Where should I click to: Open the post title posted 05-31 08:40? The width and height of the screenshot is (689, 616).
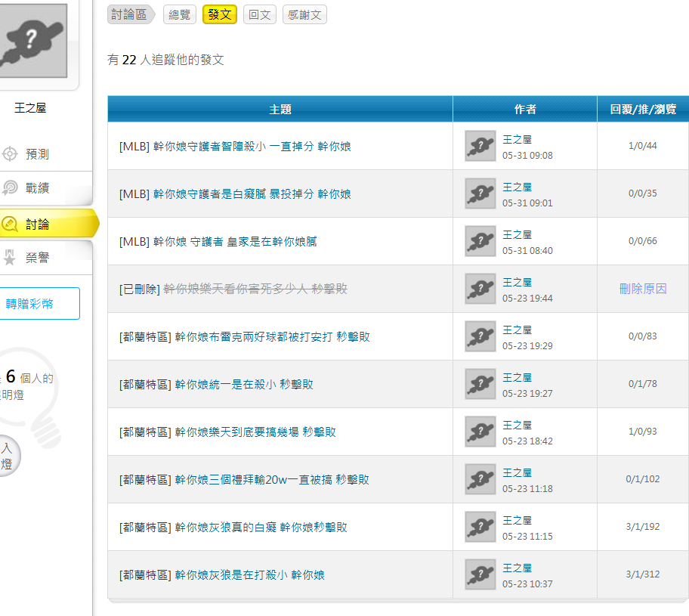coord(235,241)
